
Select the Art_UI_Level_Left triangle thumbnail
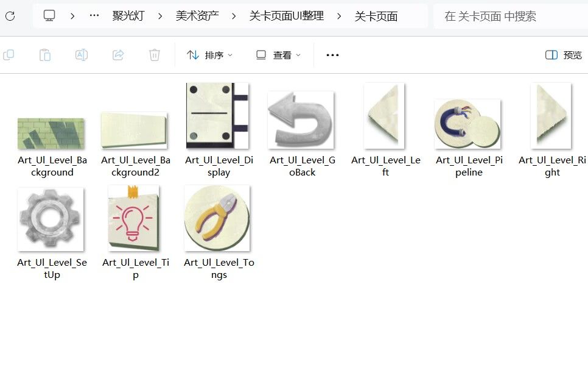[x=384, y=116]
